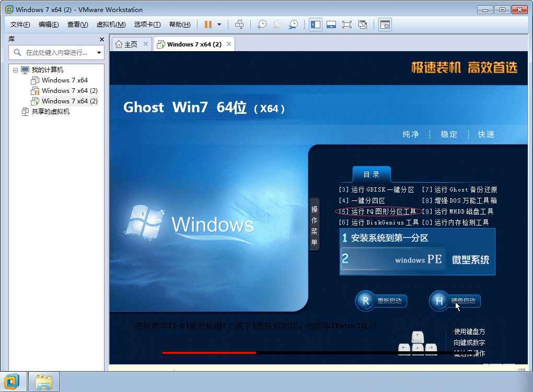The image size is (533, 392).
Task: Open Windows Explorer taskbar icon
Action: click(44, 382)
